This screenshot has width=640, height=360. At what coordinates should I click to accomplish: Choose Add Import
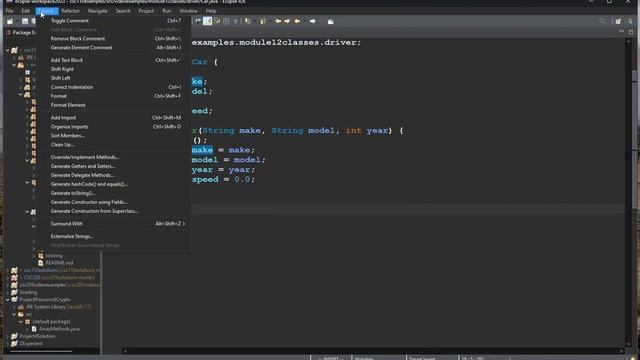coord(114,118)
